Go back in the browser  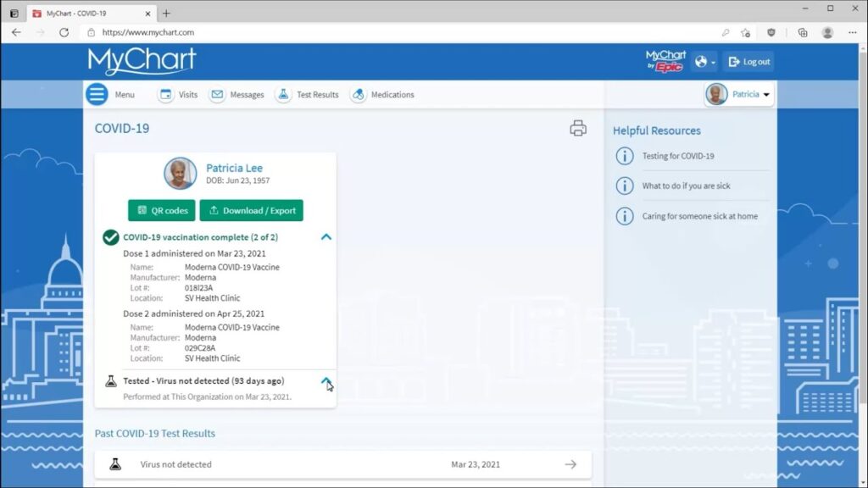(16, 33)
